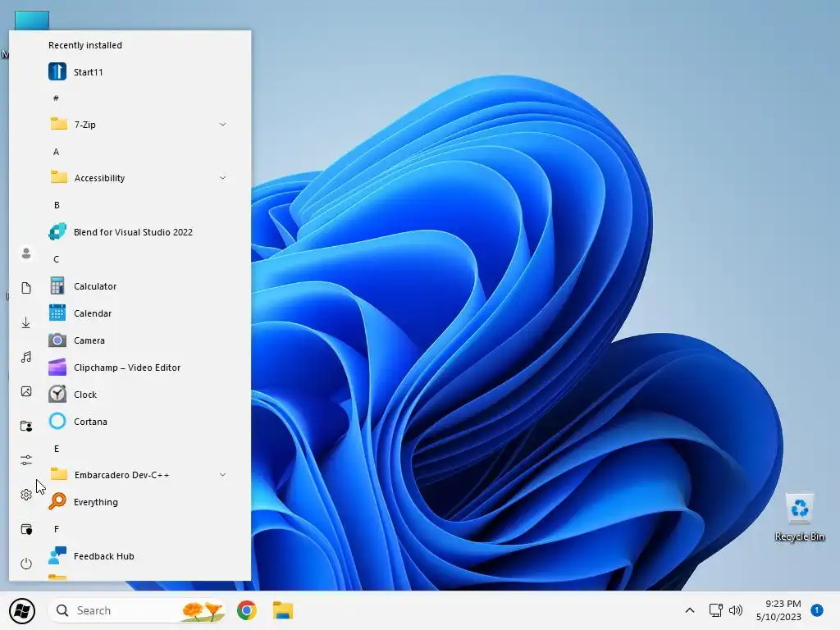The image size is (840, 630).
Task: Click the taskbar Search box
Action: pyautogui.click(x=137, y=610)
